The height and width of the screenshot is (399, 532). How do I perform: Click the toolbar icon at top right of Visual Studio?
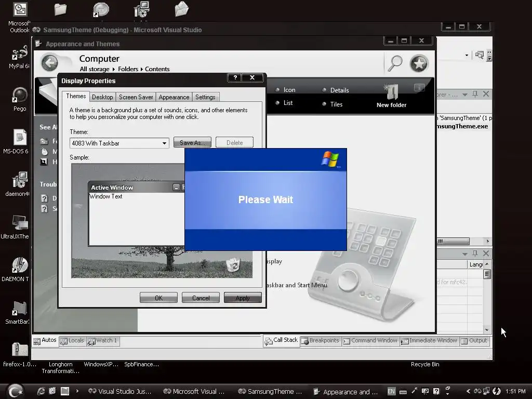(x=480, y=55)
